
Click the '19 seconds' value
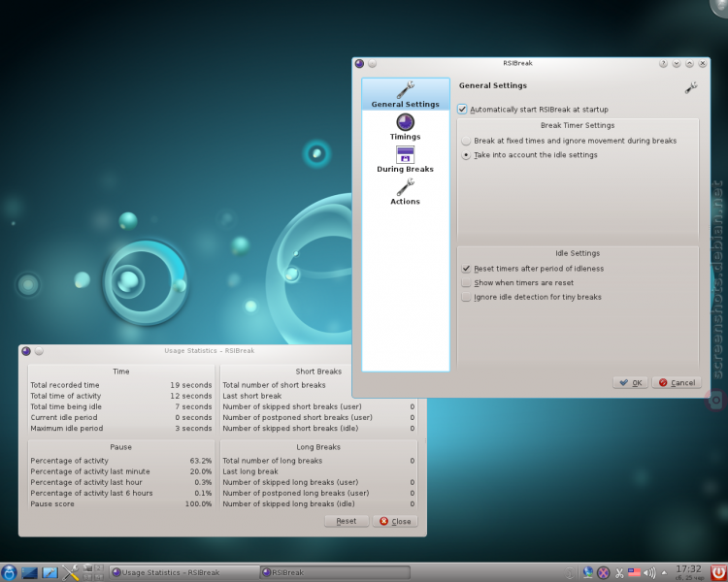(191, 385)
